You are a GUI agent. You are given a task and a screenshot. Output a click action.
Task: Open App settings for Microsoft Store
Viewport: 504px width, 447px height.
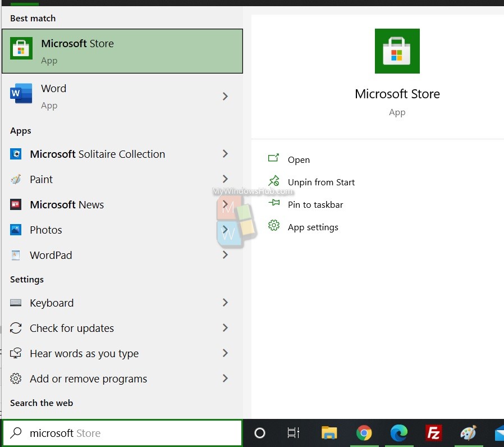click(x=313, y=227)
